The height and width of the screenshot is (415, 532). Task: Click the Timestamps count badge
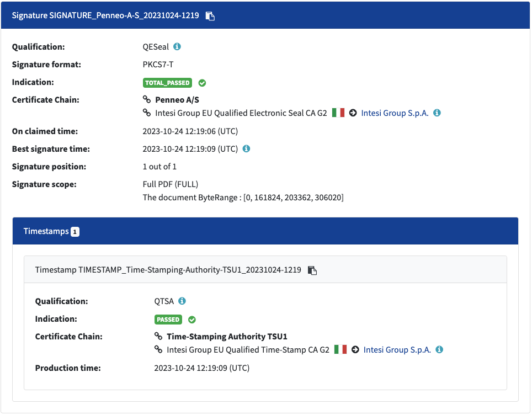(x=75, y=232)
